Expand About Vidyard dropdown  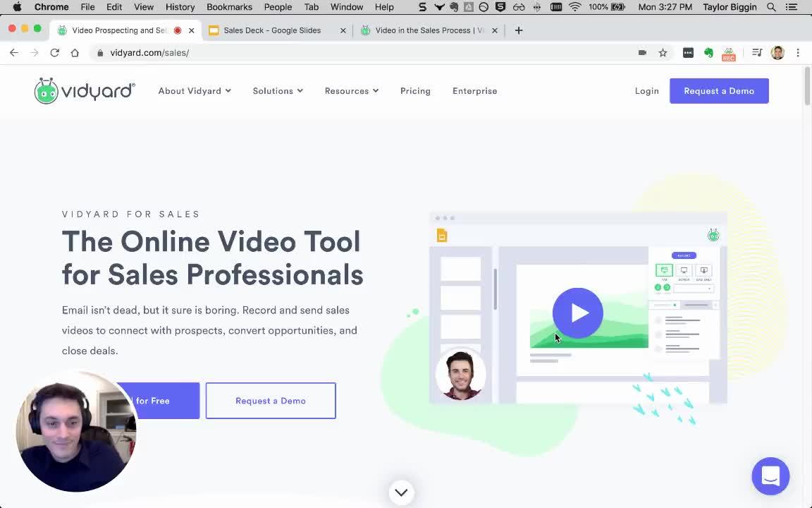(x=195, y=91)
